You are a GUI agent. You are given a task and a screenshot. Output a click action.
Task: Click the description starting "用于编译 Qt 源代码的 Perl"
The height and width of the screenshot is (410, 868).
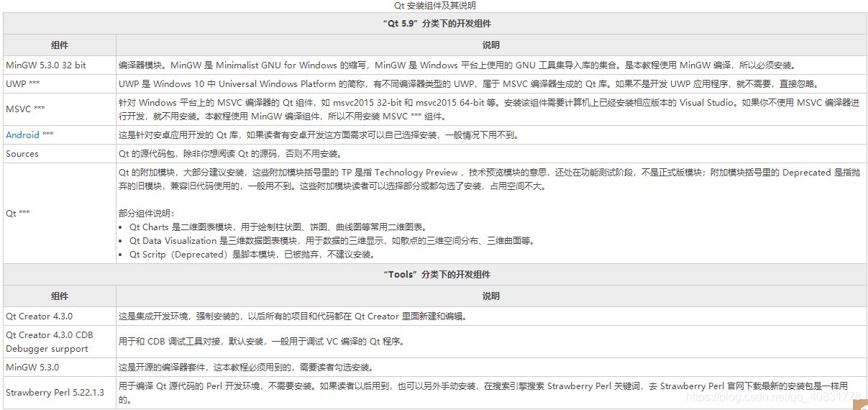483,393
